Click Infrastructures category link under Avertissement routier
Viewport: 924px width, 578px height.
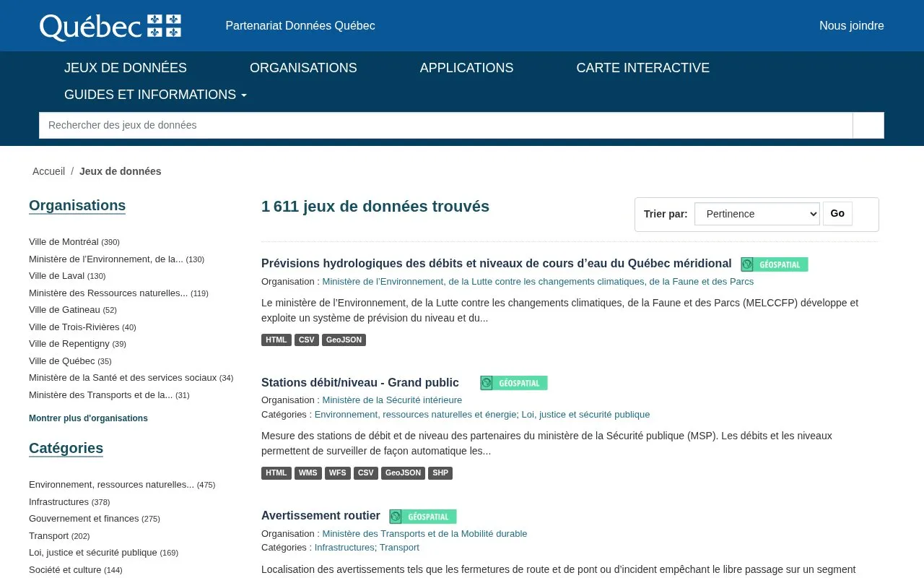[x=344, y=548]
